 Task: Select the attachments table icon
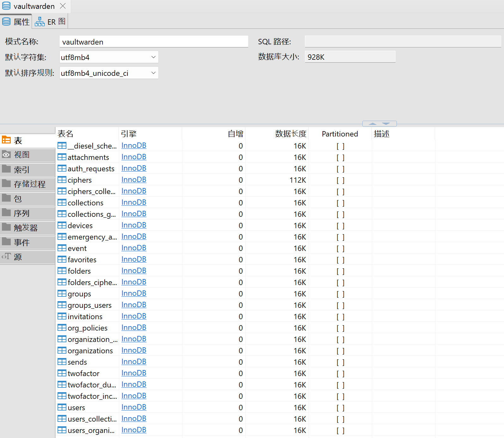tap(62, 157)
